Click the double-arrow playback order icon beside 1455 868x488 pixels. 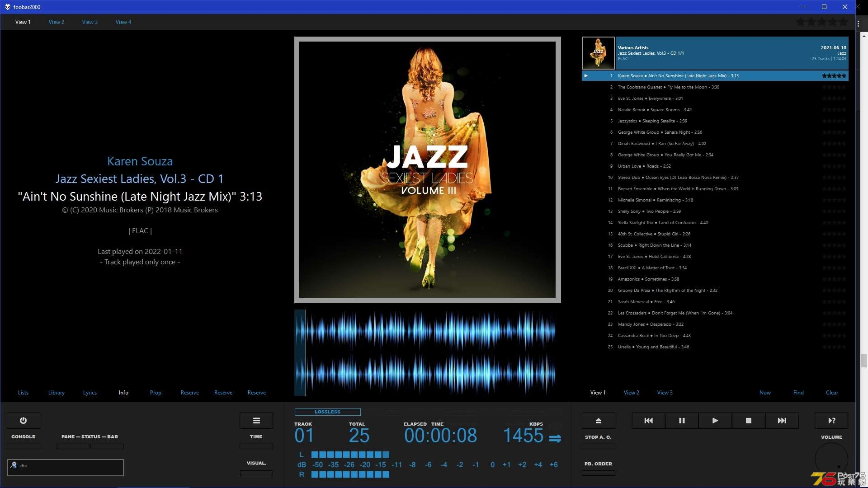pos(555,438)
